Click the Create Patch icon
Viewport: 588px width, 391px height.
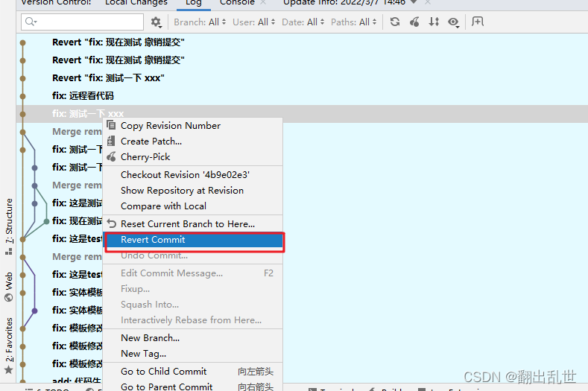110,141
